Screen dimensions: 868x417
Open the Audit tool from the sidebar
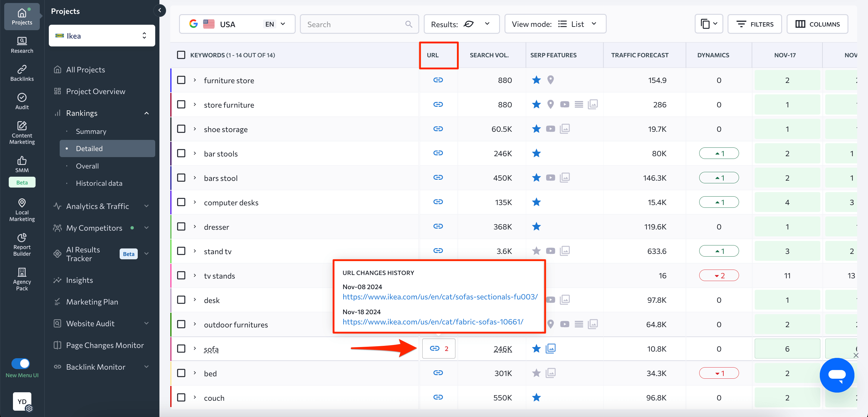pyautogui.click(x=22, y=101)
